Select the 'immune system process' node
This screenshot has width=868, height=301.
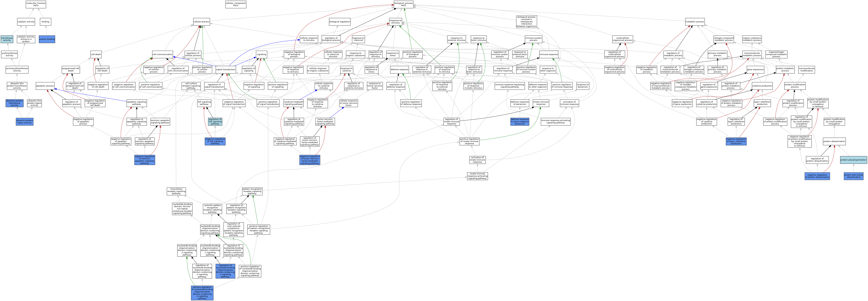(x=533, y=39)
